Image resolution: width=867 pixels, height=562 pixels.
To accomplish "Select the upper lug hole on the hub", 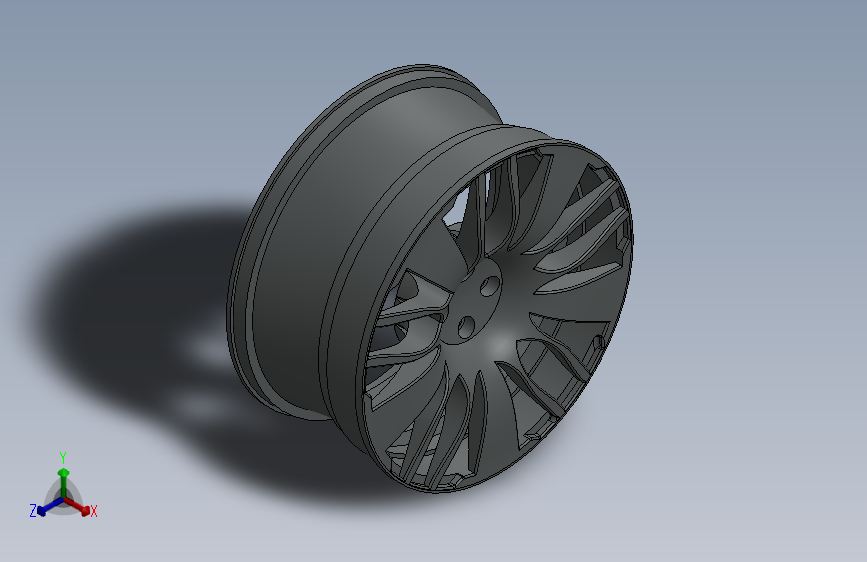I will pos(489,287).
